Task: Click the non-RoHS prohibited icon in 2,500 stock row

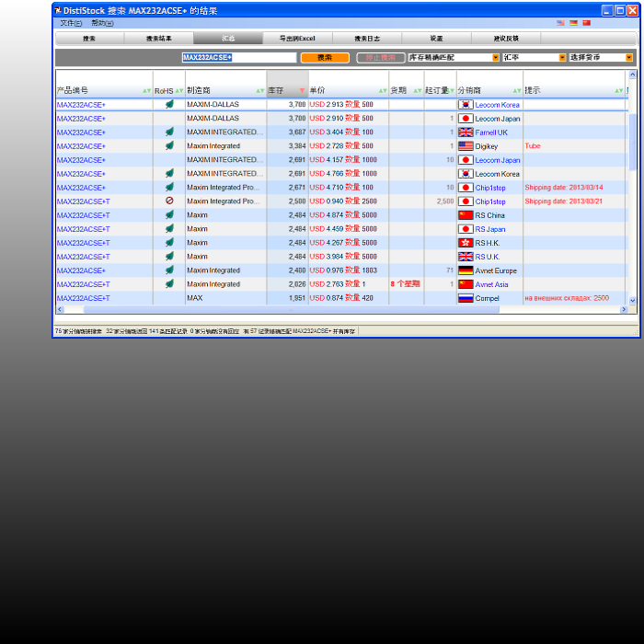Action: point(169,201)
